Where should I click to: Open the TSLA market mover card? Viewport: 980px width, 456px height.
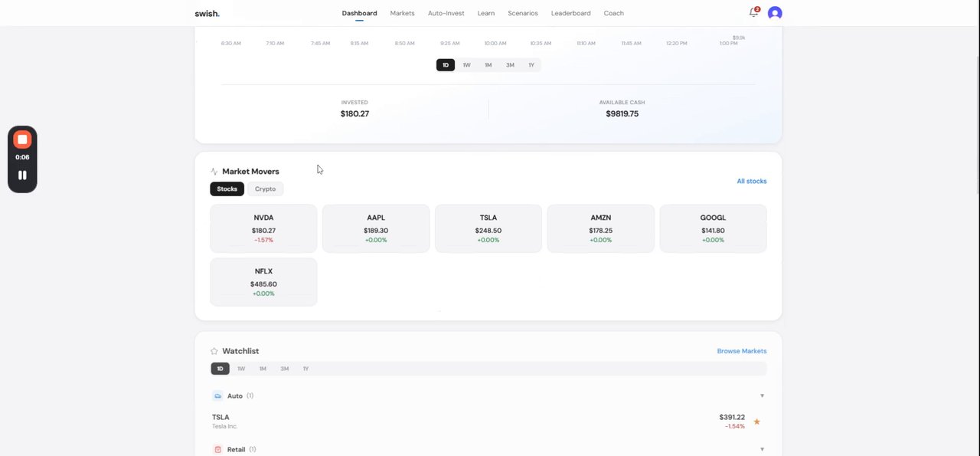(488, 228)
